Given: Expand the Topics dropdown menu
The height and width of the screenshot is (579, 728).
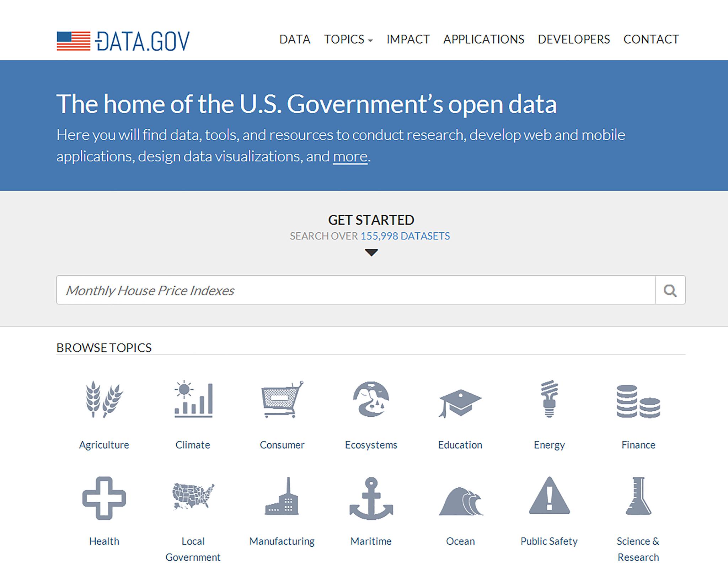Looking at the screenshot, I should [348, 39].
